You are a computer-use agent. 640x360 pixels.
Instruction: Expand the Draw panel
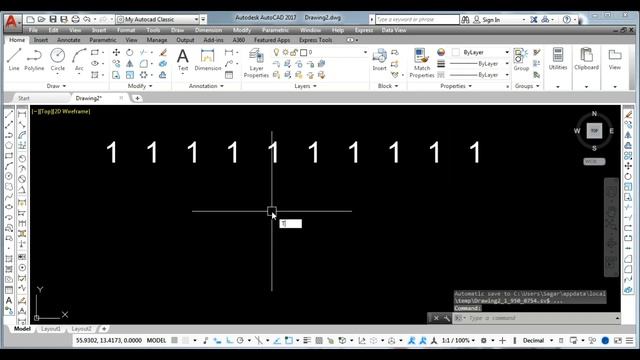(x=56, y=86)
